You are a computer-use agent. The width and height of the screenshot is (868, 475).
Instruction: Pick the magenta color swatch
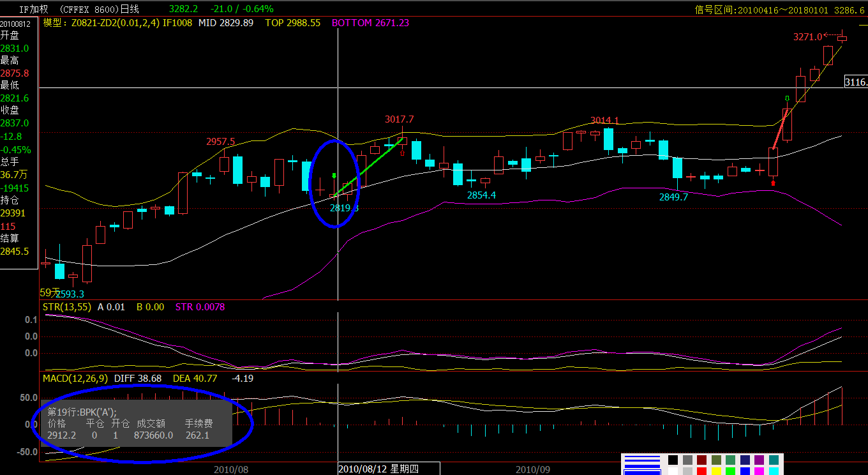pos(759,471)
